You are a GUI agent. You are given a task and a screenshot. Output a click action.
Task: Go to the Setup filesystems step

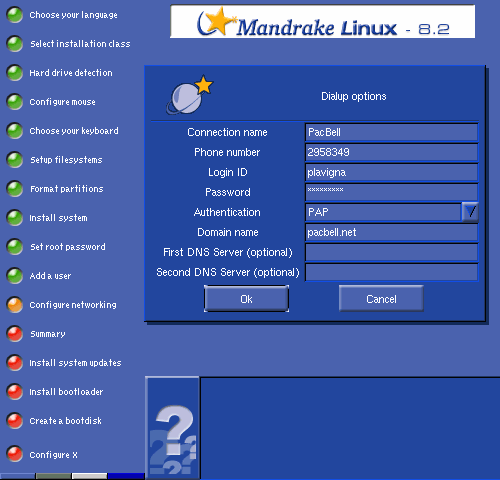pyautogui.click(x=66, y=160)
